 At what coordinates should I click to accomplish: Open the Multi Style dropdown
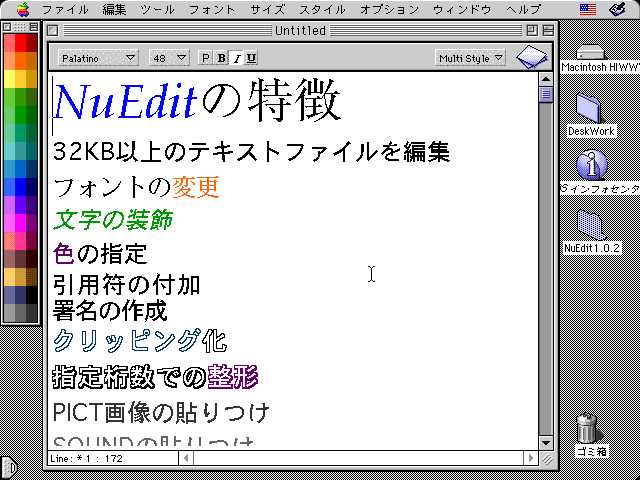(x=470, y=58)
